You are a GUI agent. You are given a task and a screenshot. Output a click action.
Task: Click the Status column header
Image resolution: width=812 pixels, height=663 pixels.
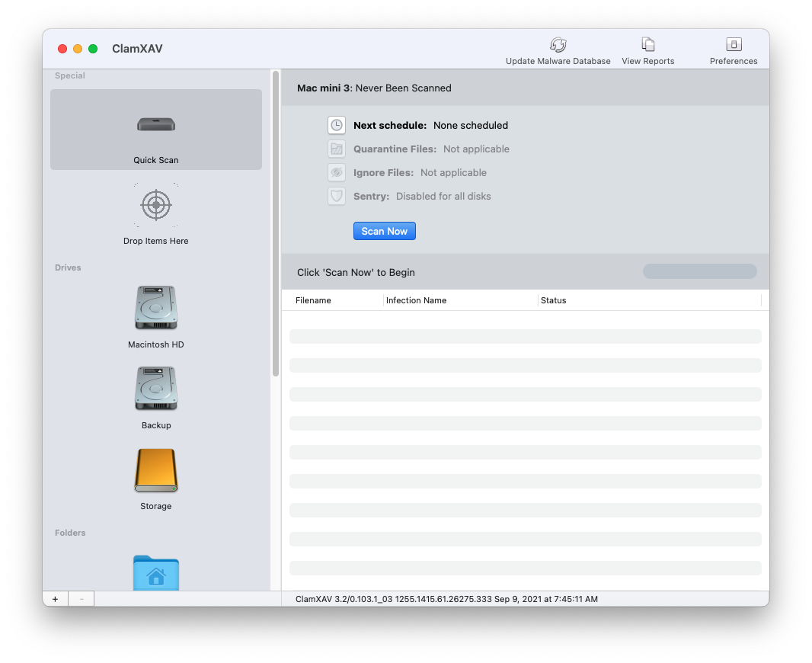point(553,300)
